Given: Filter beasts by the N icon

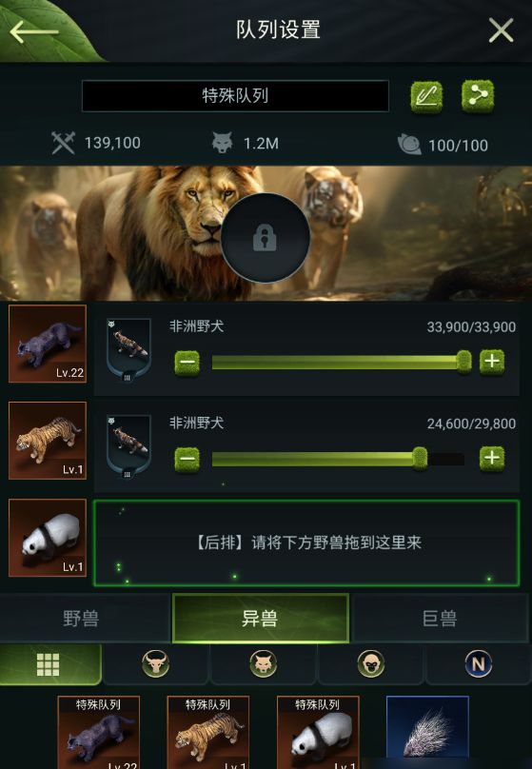Looking at the screenshot, I should tap(478, 664).
